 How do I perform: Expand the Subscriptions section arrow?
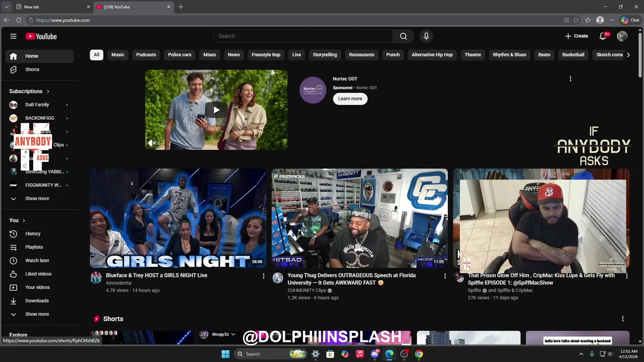(x=48, y=92)
